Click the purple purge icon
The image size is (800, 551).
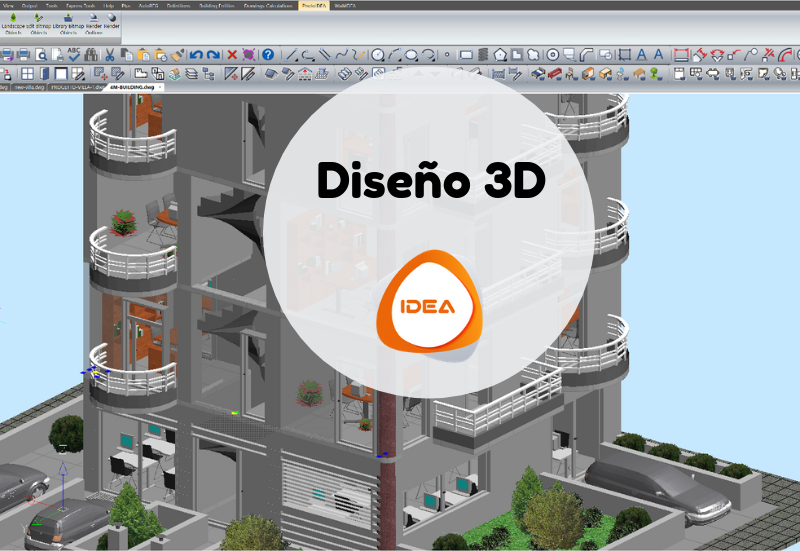[x=249, y=55]
